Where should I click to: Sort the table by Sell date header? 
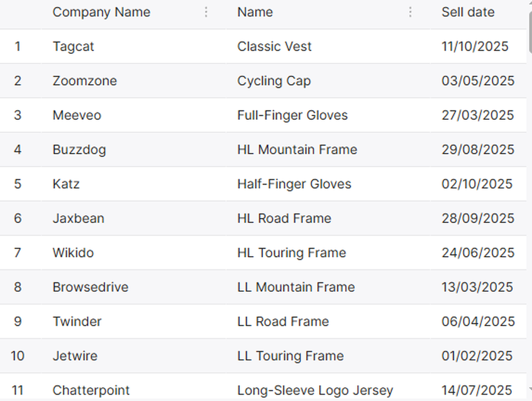coord(468,12)
